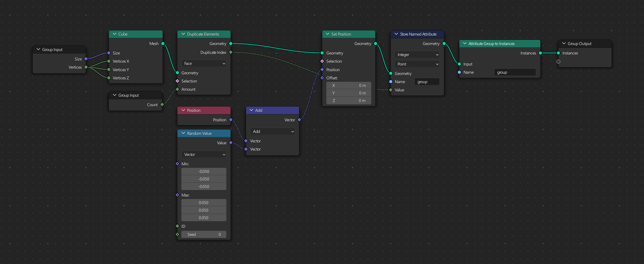Collapse the Group Input node containing Size
Image resolution: width=644 pixels, height=264 pixels.
pos(38,49)
